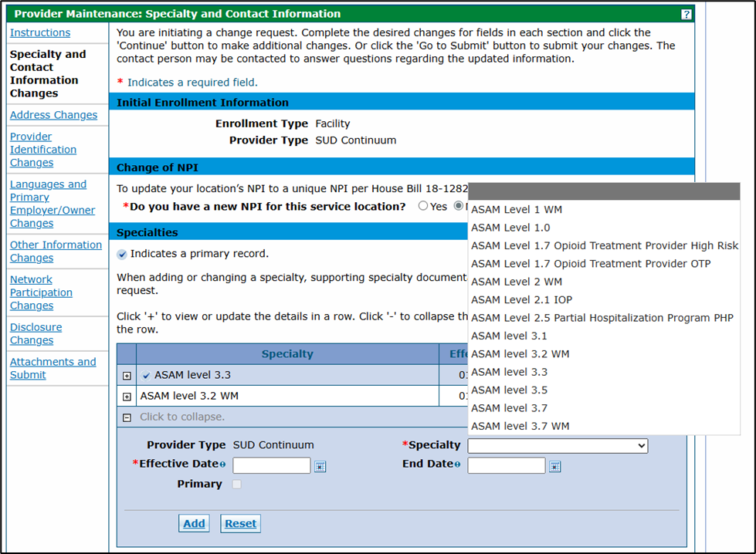The image size is (756, 554).
Task: Open the End Date calendar picker
Action: [554, 465]
